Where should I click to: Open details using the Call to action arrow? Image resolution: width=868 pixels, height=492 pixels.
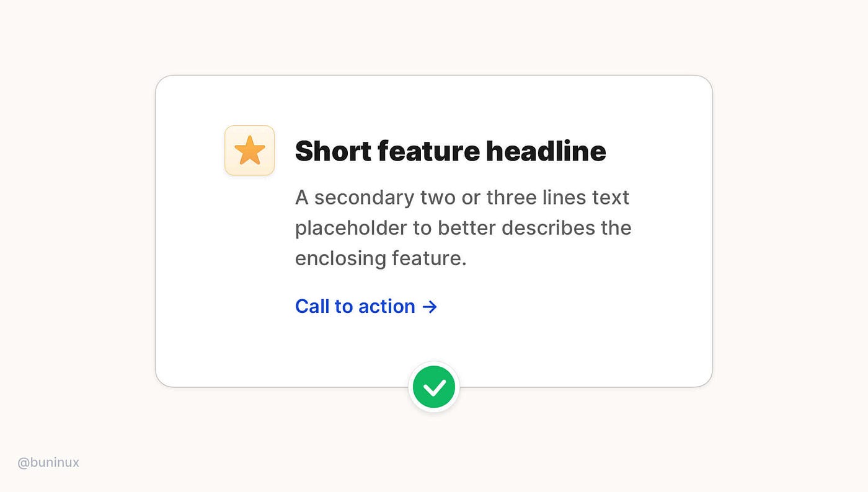(430, 306)
